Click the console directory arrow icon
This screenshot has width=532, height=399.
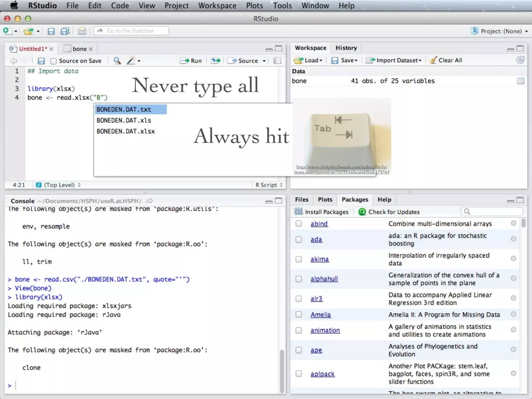click(149, 201)
